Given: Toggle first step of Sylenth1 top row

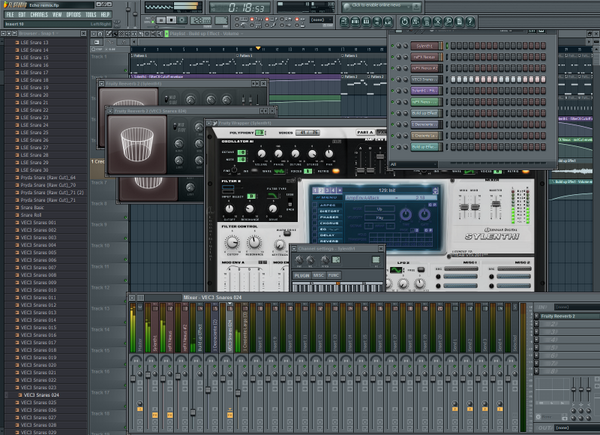Looking at the screenshot, I should 453,46.
